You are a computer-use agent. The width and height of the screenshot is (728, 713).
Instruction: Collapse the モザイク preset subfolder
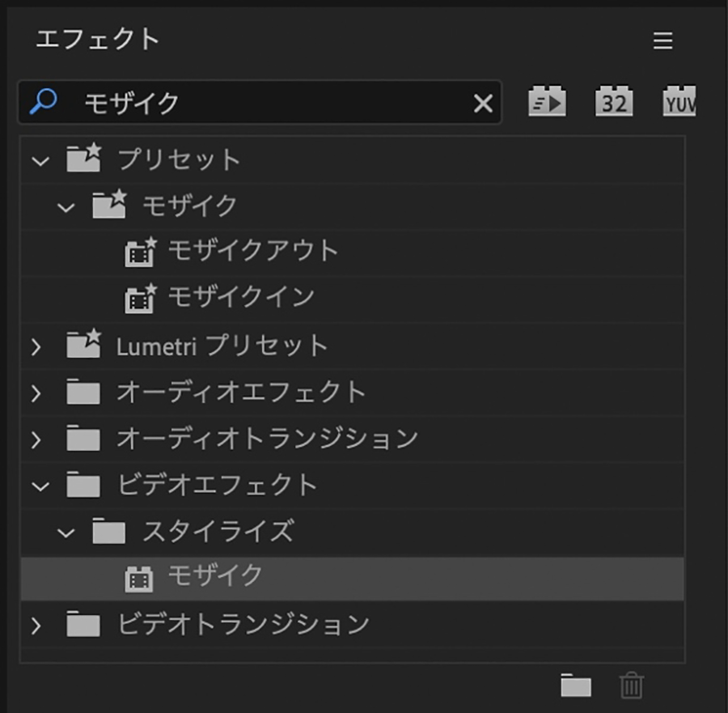tap(66, 207)
